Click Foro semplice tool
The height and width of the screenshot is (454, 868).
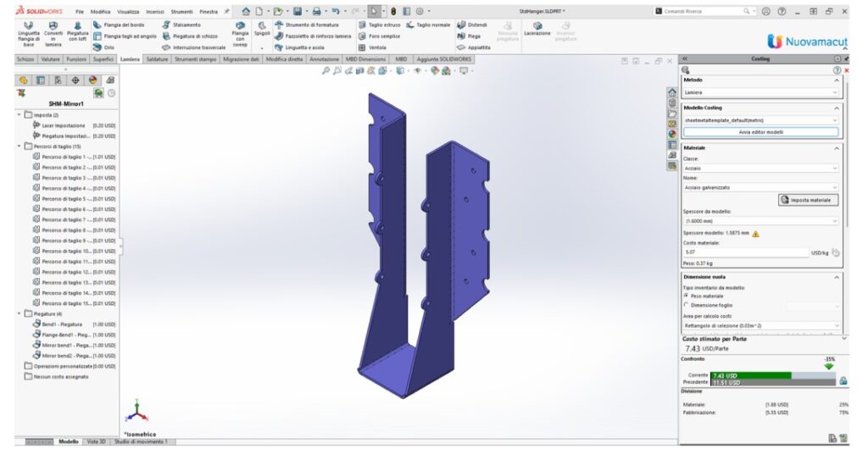[379, 36]
